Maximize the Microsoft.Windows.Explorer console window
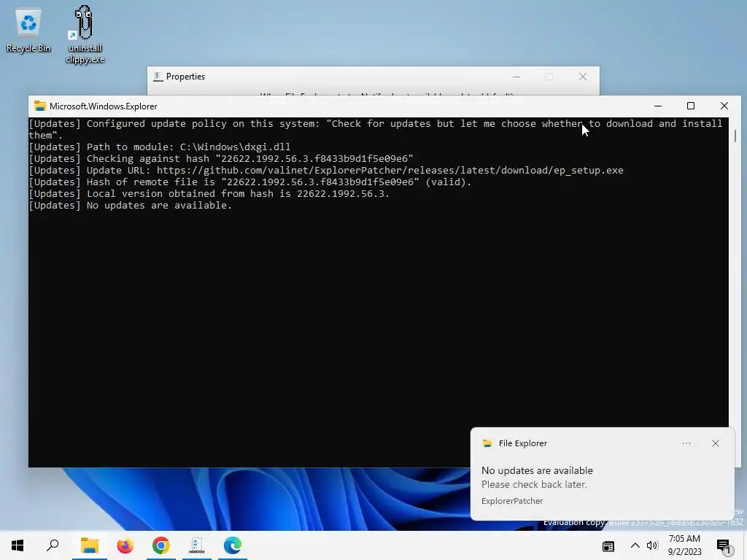 click(691, 106)
